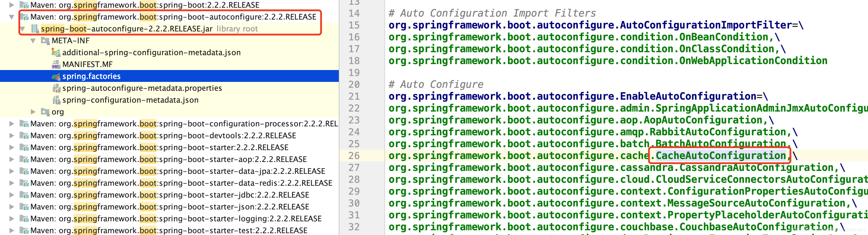This screenshot has height=235, width=868.
Task: Select spring.factories in the project tree
Action: (x=169, y=76)
